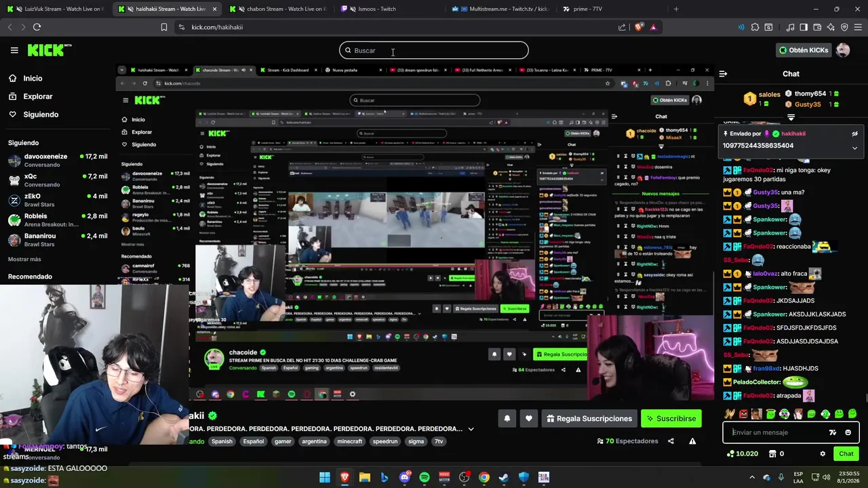This screenshot has width=868, height=488.
Task: Open davooxeneize followed channel
Action: point(58,161)
